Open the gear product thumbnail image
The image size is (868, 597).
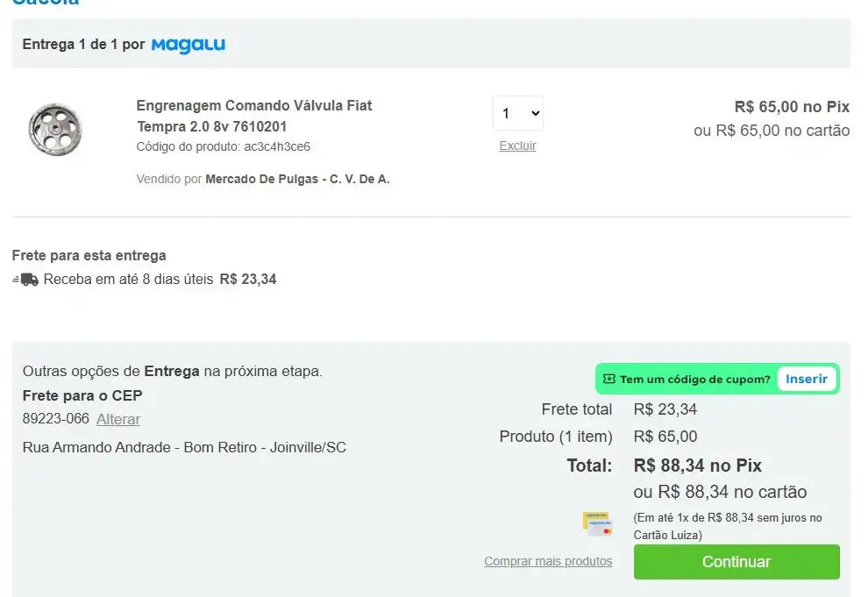point(54,130)
